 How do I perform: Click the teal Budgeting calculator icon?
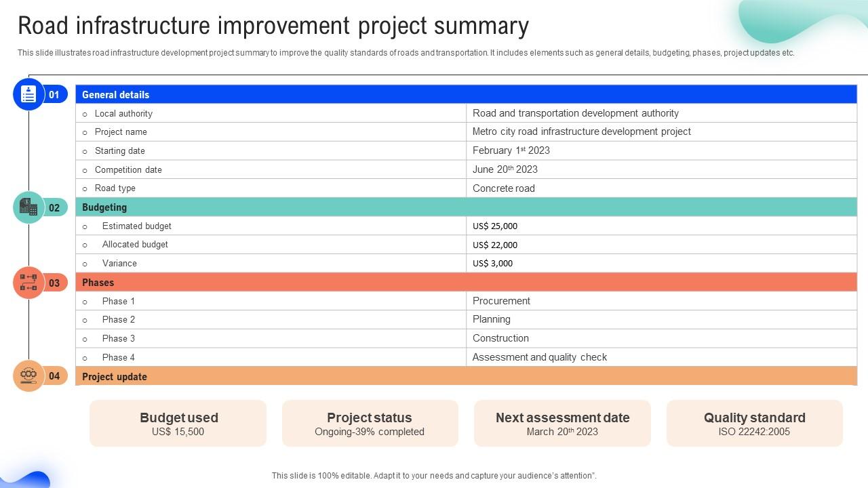click(28, 207)
